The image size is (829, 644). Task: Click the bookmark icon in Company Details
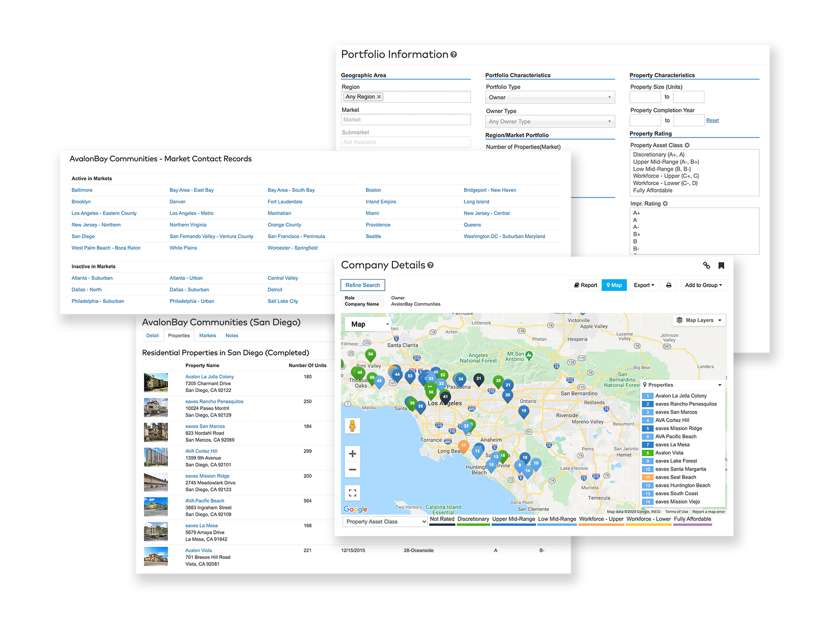tap(721, 265)
